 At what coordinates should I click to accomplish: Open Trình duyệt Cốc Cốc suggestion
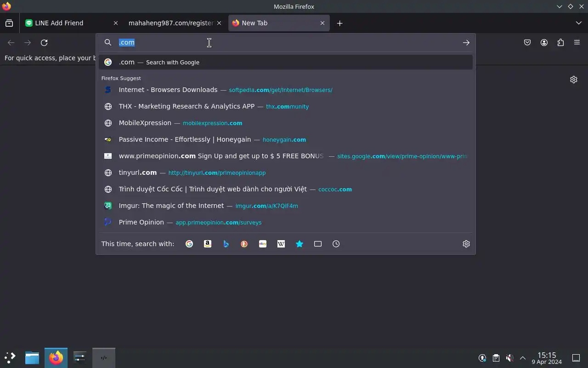click(286, 189)
